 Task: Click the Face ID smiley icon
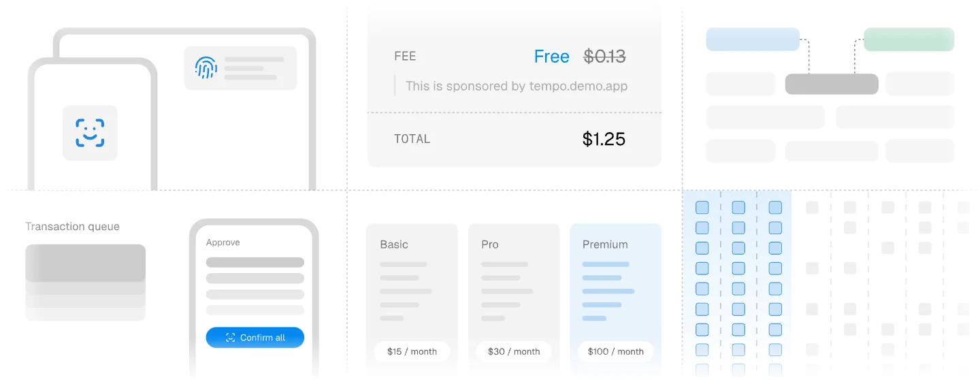point(90,133)
